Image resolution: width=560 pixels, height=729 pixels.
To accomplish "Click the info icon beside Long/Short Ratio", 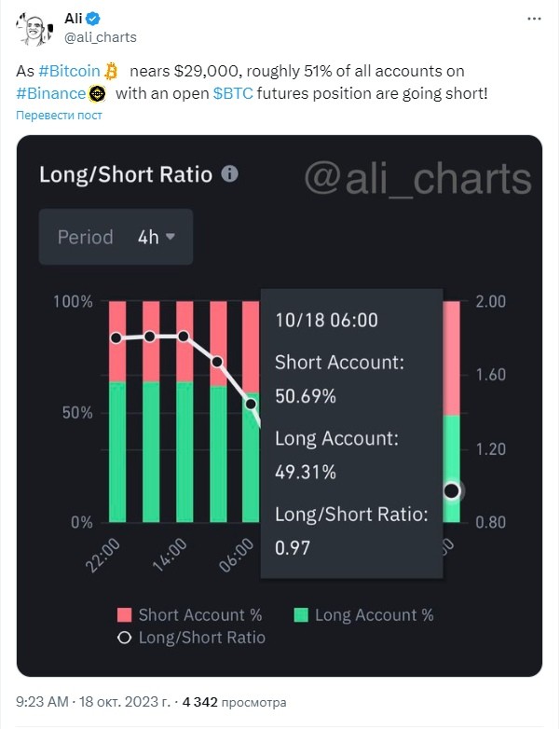I will 229,174.
